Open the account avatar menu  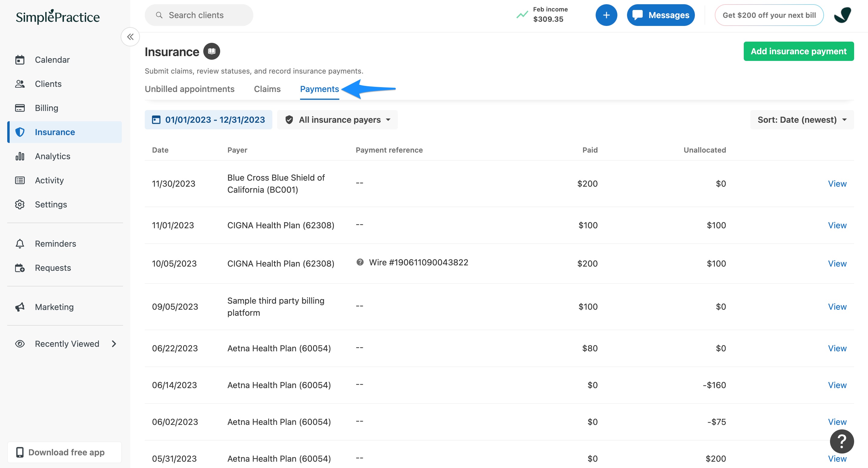(x=843, y=15)
